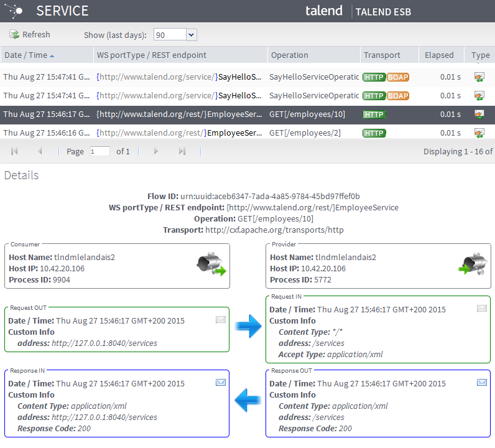This screenshot has height=448, width=495.
Task: Select the Thu Aug 27 15:46:17 row date
Action: tap(47, 114)
